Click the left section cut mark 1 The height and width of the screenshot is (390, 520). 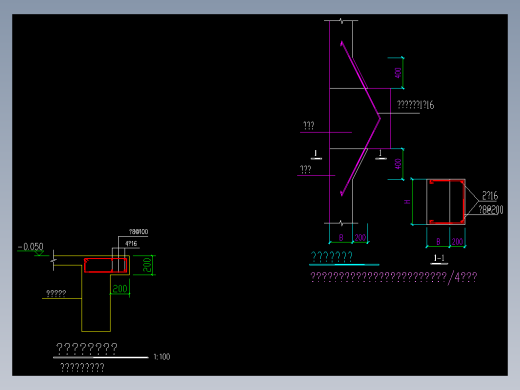tap(316, 154)
